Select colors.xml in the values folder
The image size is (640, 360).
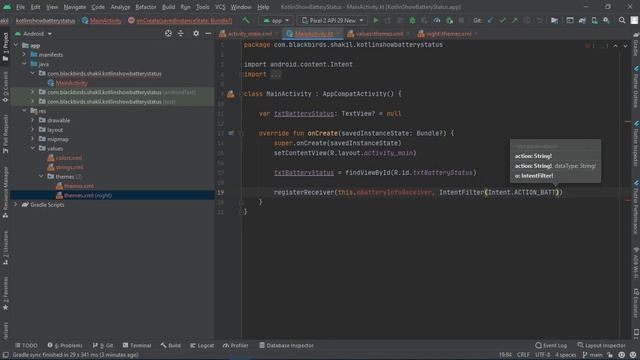(x=69, y=158)
